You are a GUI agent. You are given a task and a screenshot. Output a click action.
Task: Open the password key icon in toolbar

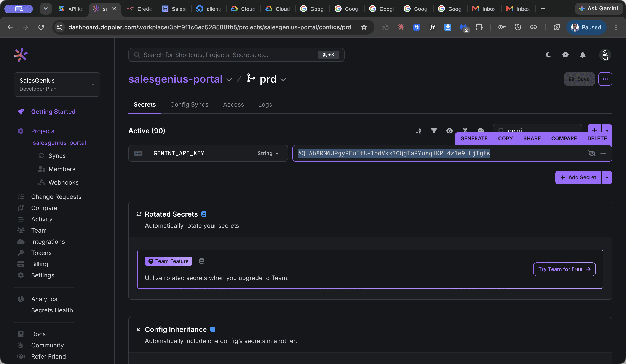[502, 27]
